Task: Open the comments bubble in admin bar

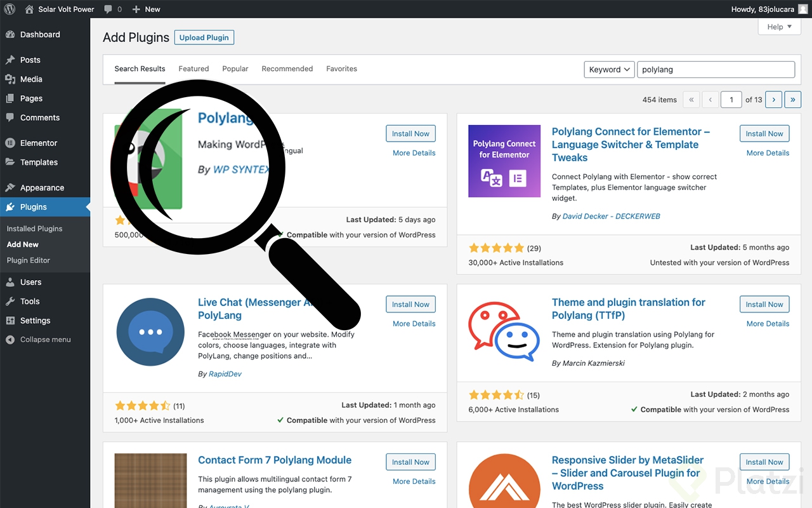Action: (108, 10)
